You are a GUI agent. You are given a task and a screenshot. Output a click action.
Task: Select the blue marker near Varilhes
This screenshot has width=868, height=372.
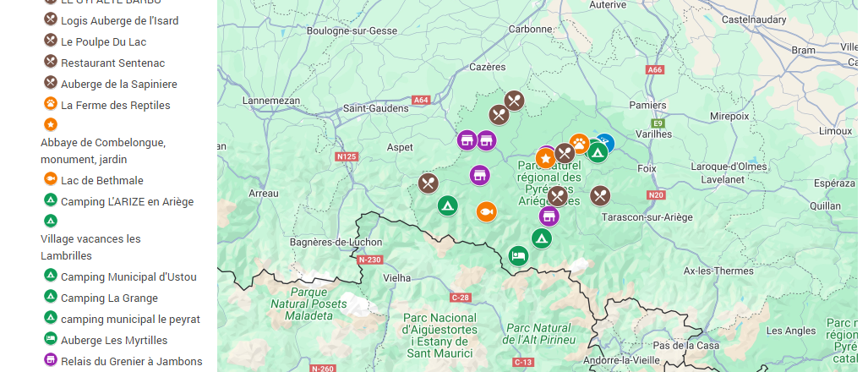(606, 144)
